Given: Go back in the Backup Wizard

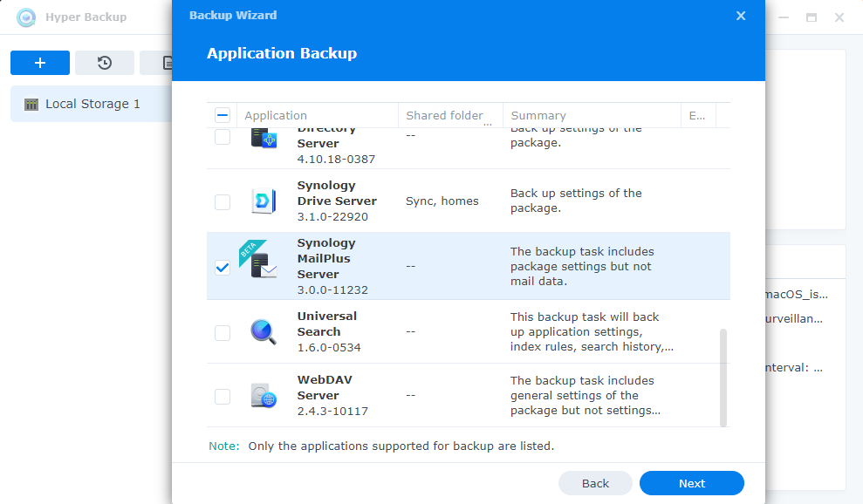Looking at the screenshot, I should 595,483.
